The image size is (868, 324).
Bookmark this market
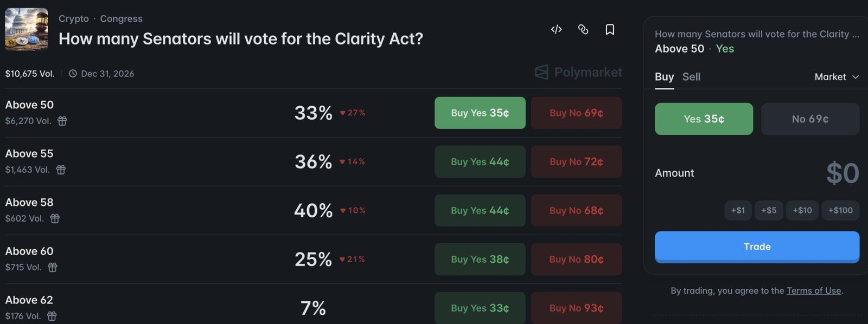(x=610, y=29)
